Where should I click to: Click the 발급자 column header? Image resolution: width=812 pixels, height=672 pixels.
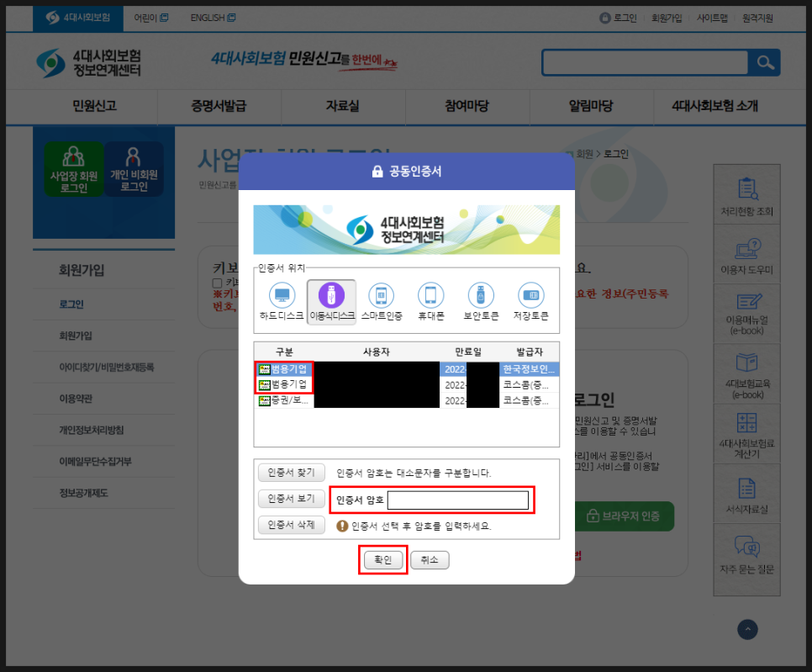pos(530,352)
